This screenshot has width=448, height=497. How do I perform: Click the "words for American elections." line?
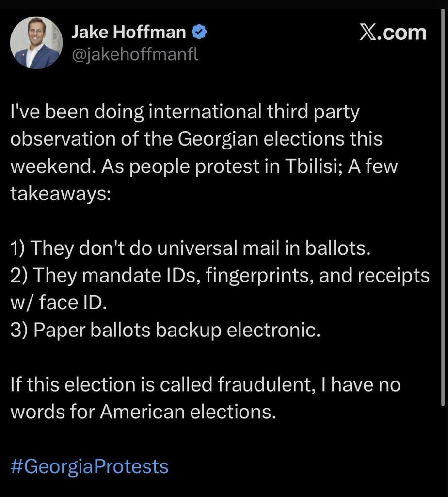point(143,413)
